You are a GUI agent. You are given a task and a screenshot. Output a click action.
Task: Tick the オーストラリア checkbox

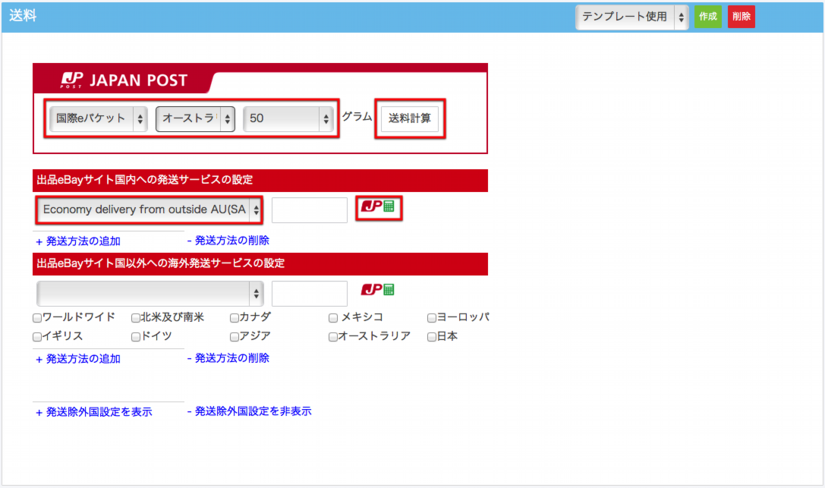click(x=333, y=337)
